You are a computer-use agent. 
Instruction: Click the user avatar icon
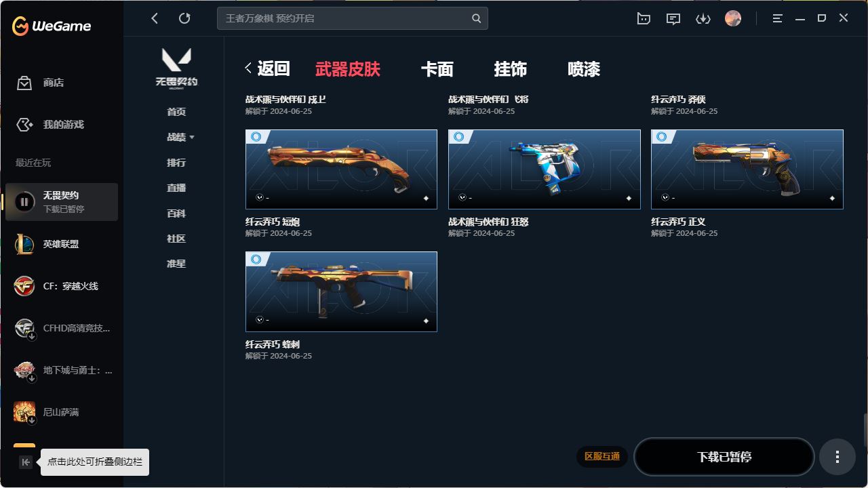(733, 18)
